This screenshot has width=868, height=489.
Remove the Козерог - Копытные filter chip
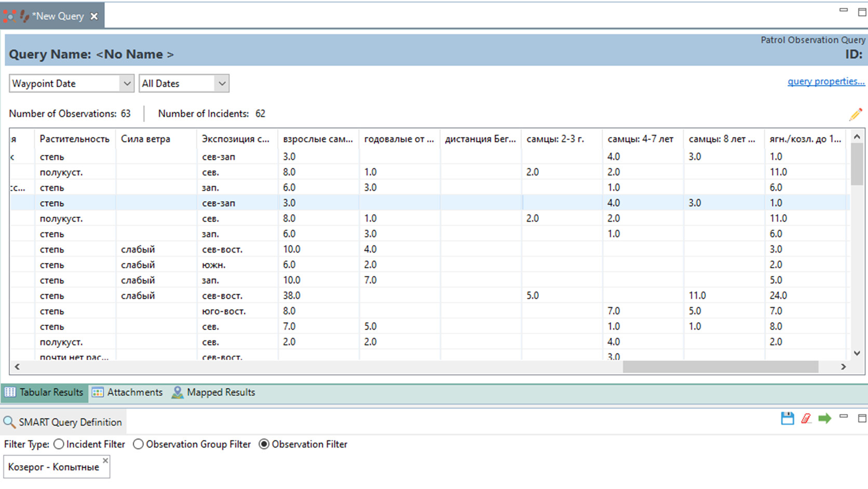point(105,460)
